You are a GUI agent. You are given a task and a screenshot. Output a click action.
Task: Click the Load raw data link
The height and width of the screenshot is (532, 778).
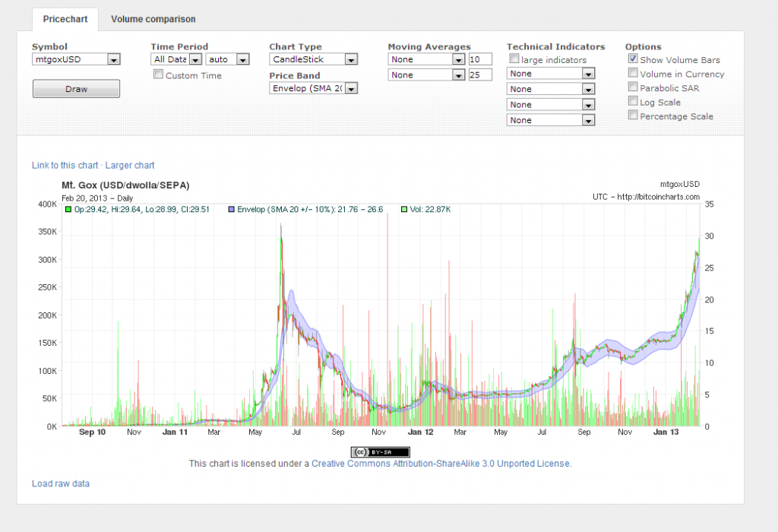pyautogui.click(x=61, y=483)
